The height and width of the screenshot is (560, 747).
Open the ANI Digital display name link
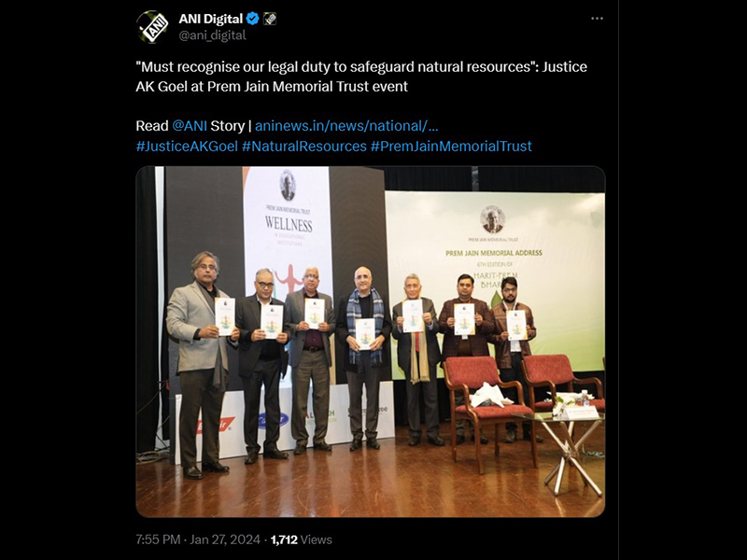click(211, 19)
